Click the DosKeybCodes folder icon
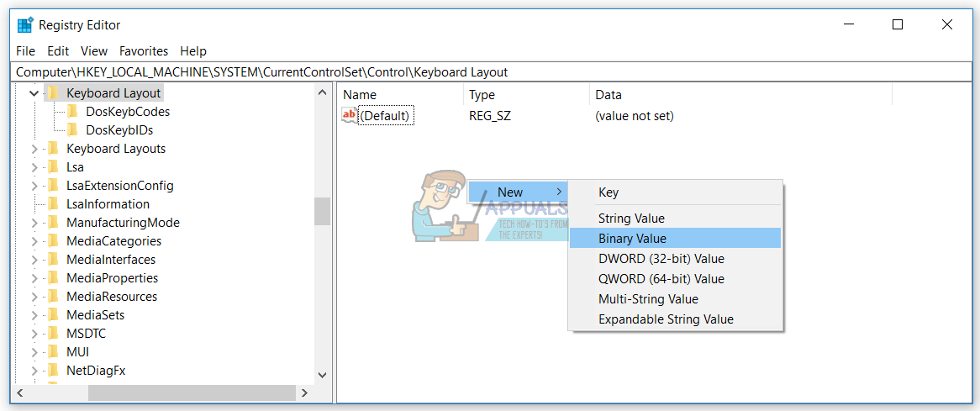 [x=73, y=112]
